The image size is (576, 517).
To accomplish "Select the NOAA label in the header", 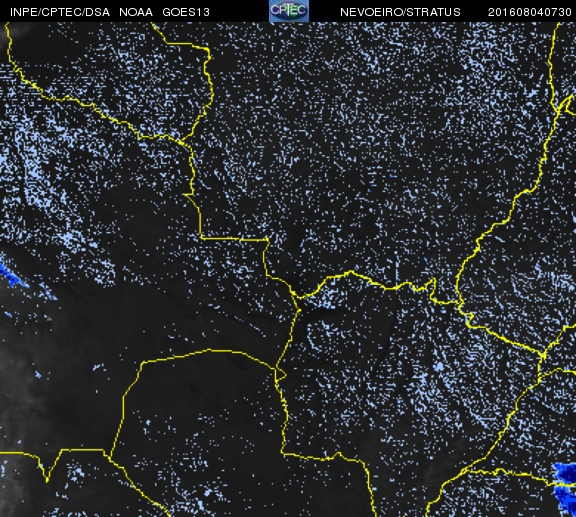I will (136, 12).
